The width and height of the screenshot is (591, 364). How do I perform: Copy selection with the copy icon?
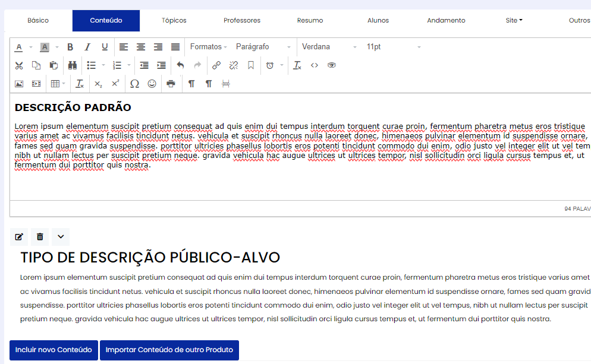tap(36, 65)
